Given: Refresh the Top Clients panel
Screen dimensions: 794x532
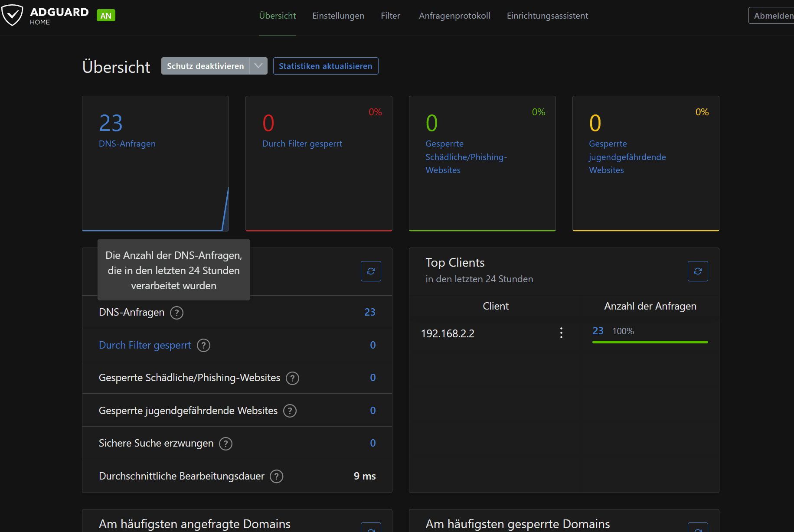Looking at the screenshot, I should [x=698, y=271].
